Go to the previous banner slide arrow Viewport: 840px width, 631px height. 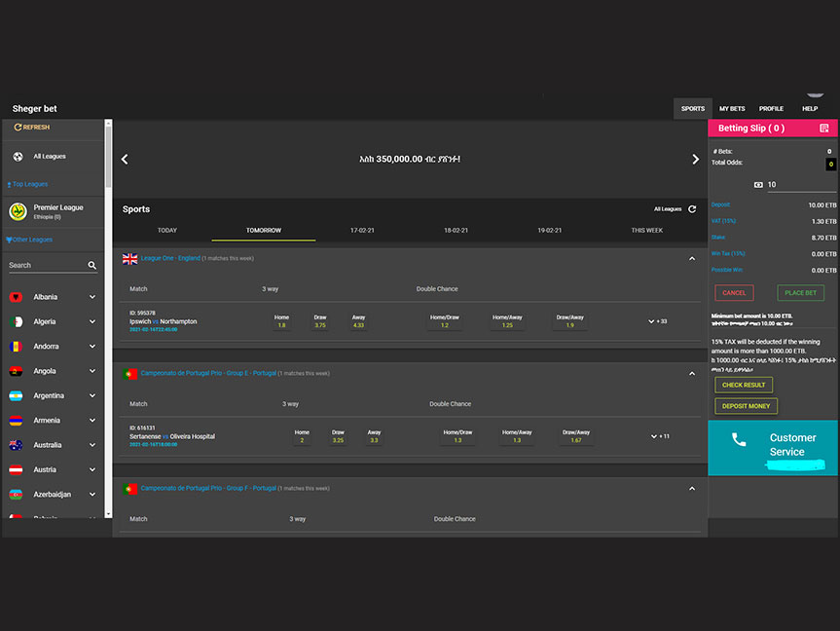point(125,160)
